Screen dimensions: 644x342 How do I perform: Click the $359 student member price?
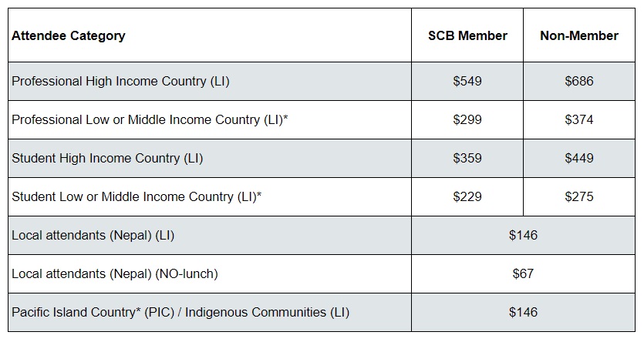point(467,158)
